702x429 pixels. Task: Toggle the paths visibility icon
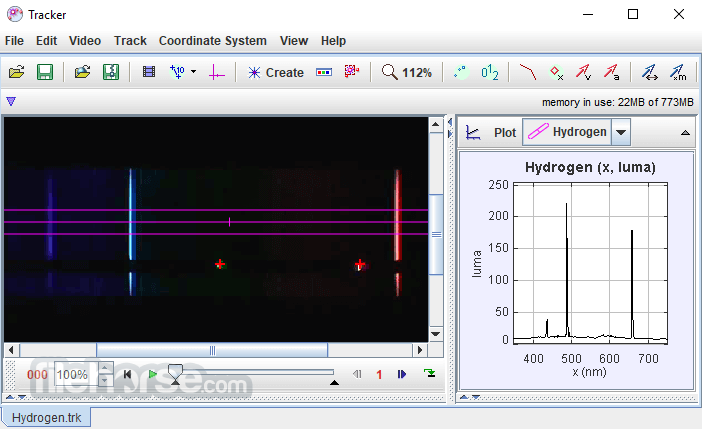[x=527, y=72]
